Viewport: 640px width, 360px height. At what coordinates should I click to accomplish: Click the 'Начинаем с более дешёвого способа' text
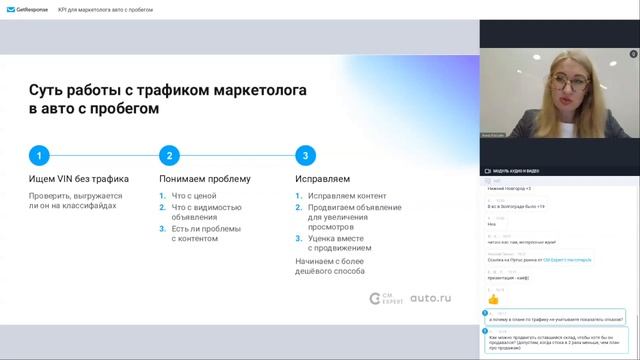330,266
